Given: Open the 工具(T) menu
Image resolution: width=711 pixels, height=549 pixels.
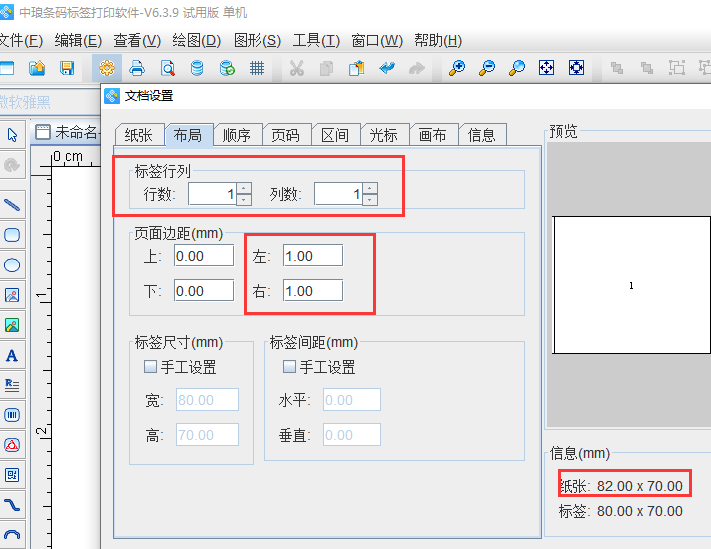Looking at the screenshot, I should pyautogui.click(x=316, y=41).
